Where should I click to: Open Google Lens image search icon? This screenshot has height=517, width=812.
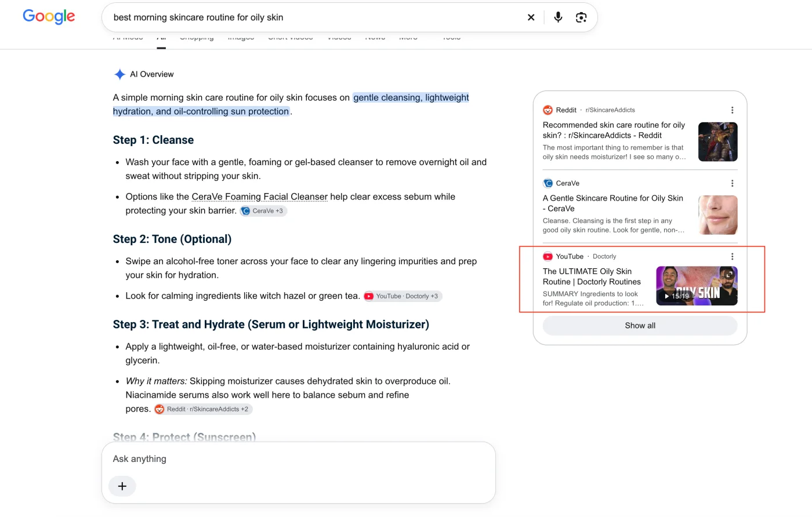point(581,17)
